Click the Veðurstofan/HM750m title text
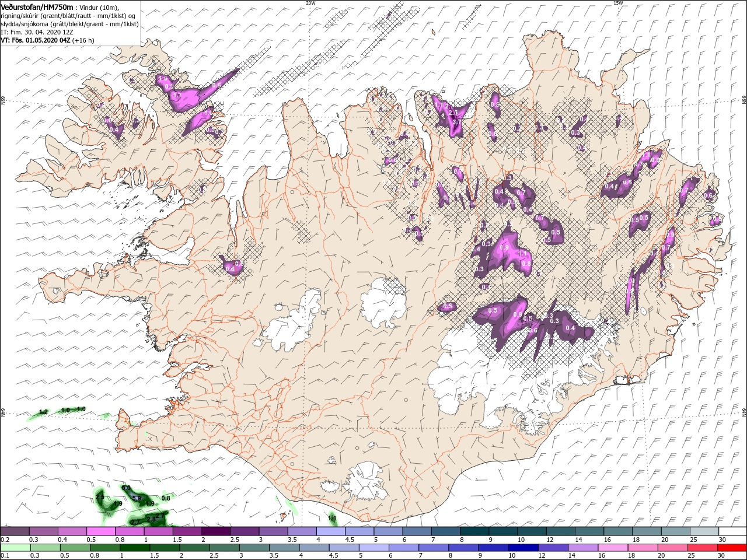Viewport: 747px width, 560px height. tap(37, 6)
